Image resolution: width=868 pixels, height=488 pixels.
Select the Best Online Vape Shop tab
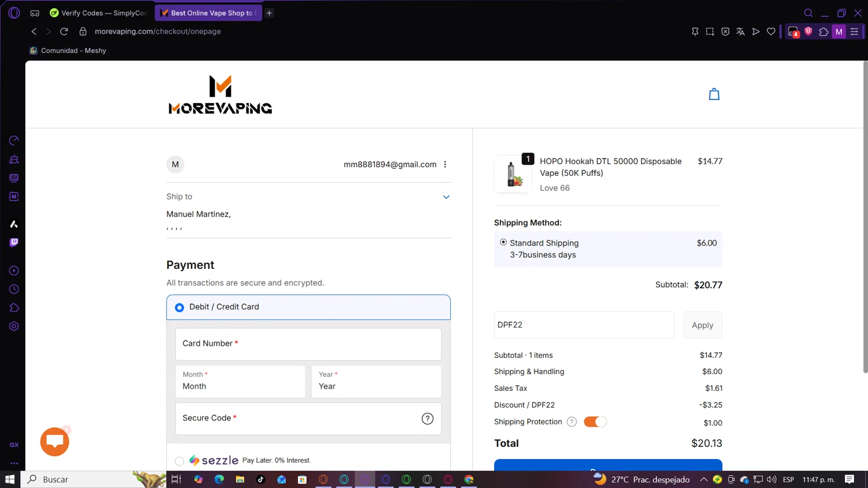208,13
